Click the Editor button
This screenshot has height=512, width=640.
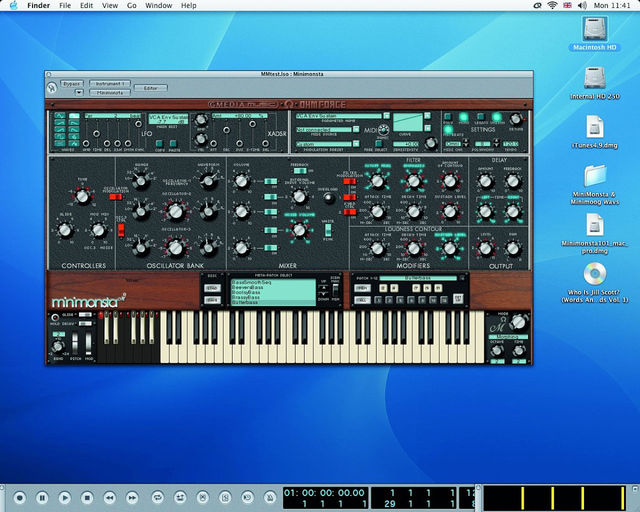pyautogui.click(x=151, y=88)
